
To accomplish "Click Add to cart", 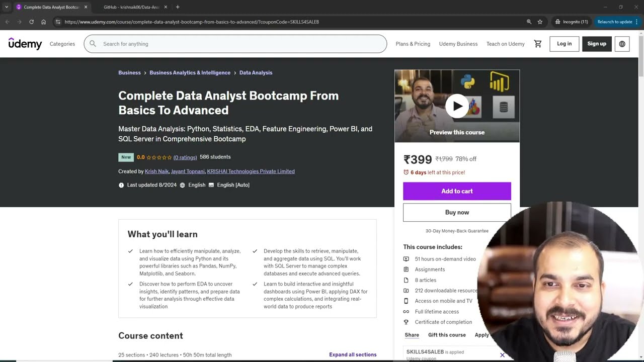I will coord(457,191).
